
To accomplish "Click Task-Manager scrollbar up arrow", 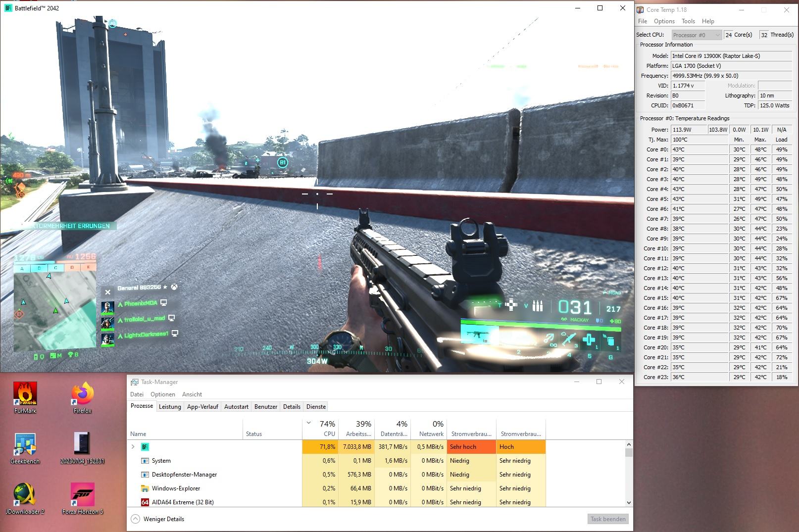I will (629, 444).
